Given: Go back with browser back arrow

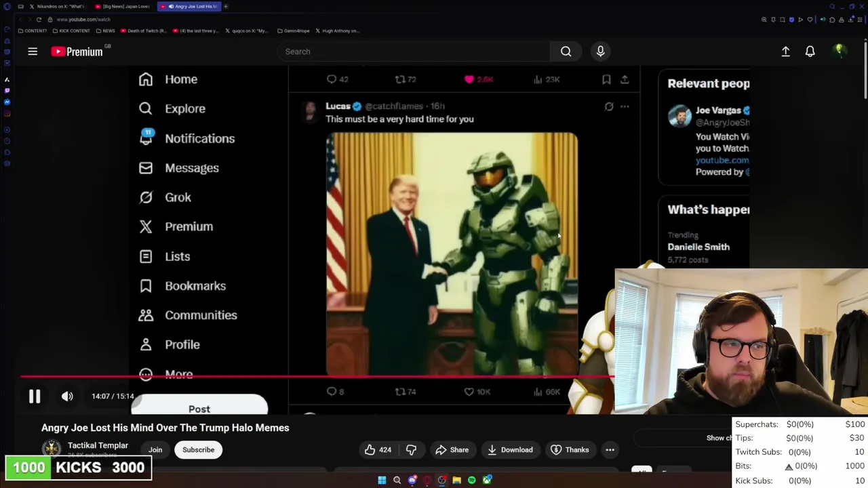Looking at the screenshot, I should tap(20, 20).
